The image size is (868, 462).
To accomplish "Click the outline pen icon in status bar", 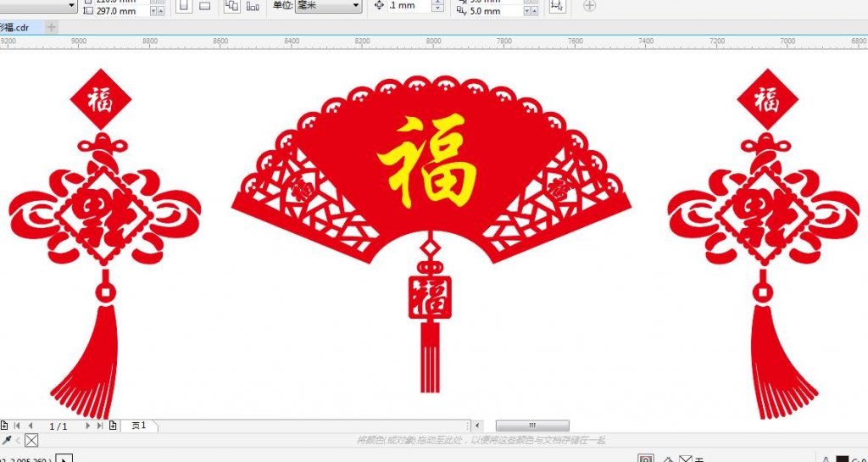I will pos(826,459).
